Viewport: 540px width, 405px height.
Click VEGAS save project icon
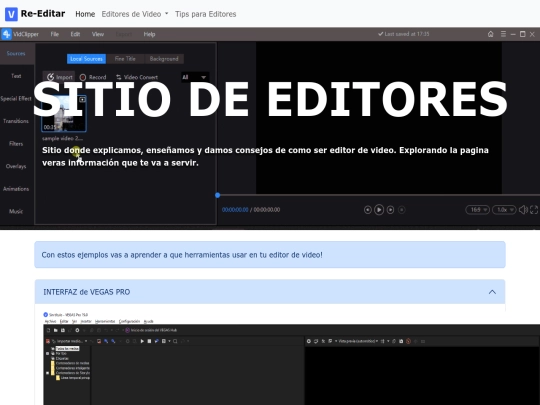coord(63,330)
